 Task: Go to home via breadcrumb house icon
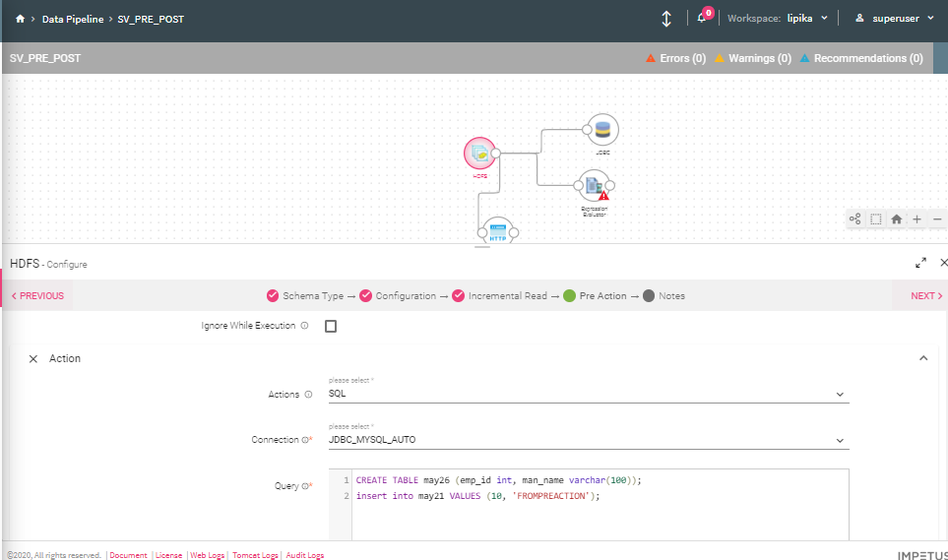coord(20,19)
